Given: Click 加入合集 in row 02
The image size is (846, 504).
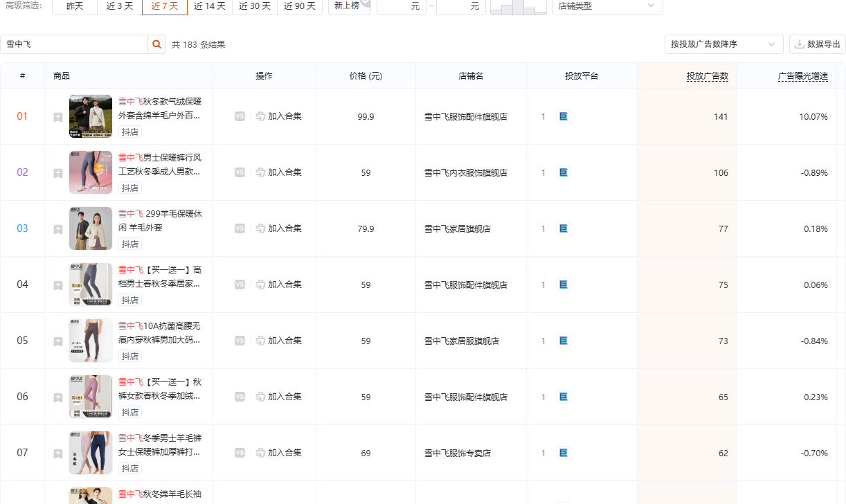Looking at the screenshot, I should [x=278, y=172].
